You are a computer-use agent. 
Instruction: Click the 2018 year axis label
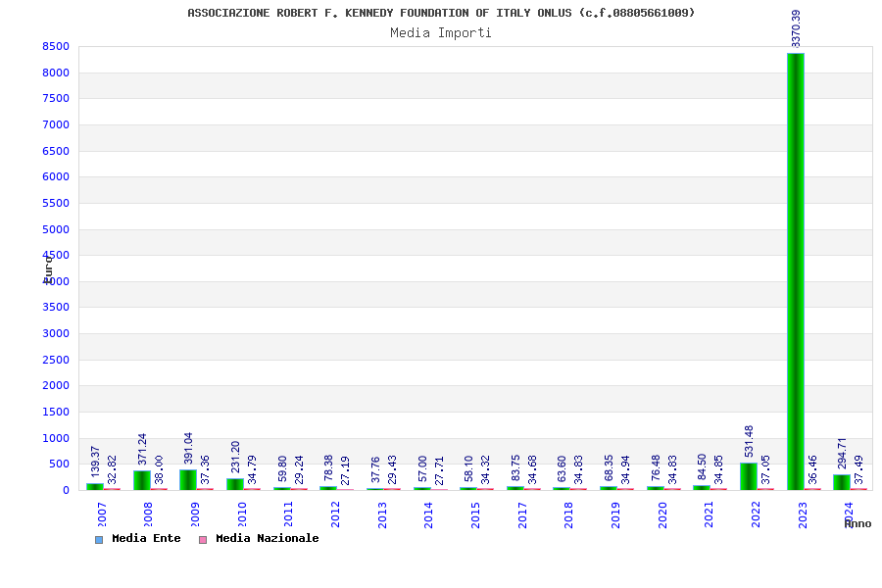568,514
